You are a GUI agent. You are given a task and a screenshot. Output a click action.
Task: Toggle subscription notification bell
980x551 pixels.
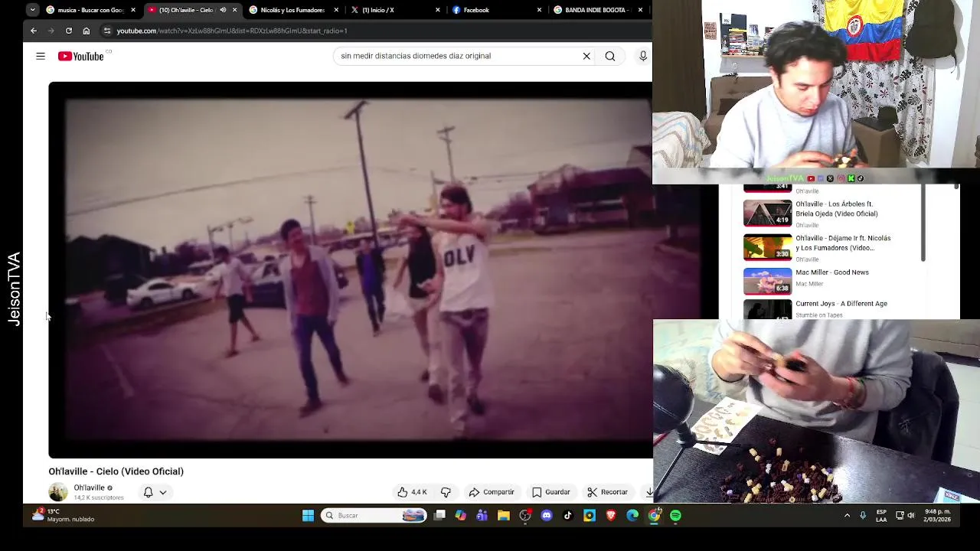click(149, 492)
